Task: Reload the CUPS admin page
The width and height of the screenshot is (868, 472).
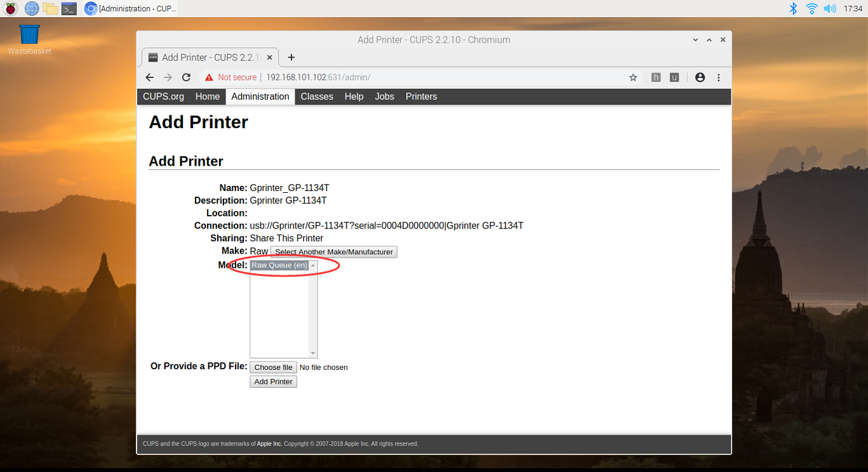Action: [186, 77]
